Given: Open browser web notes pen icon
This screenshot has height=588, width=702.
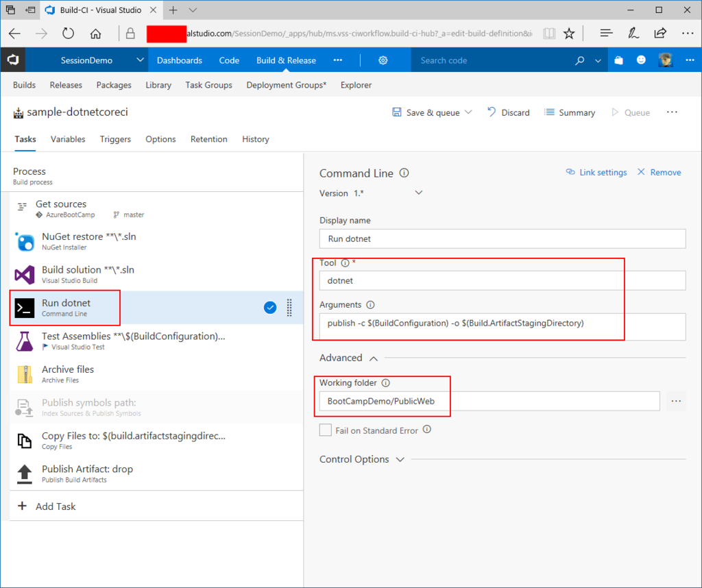Looking at the screenshot, I should tap(633, 33).
